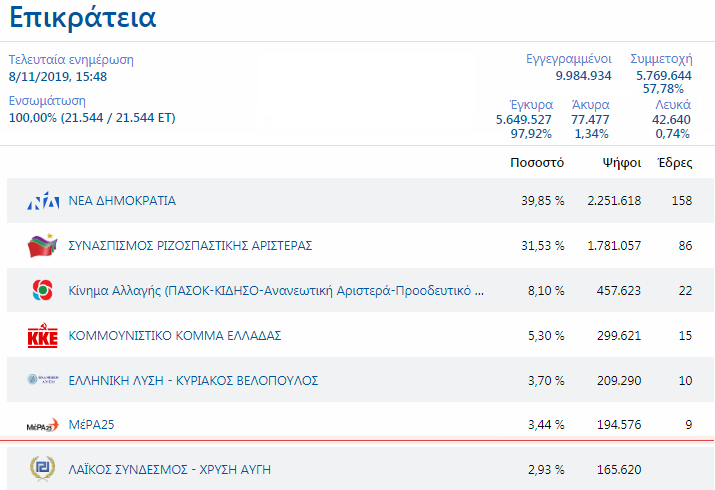Click the ΣΥΡΙΖΑ flag logo
This screenshot has height=490, width=715.
(x=42, y=245)
